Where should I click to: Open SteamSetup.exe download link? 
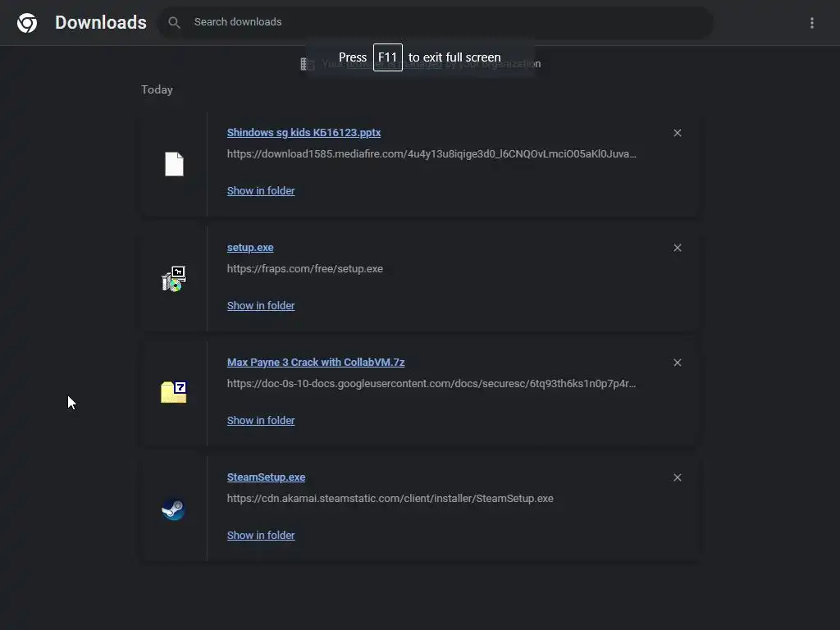[267, 477]
